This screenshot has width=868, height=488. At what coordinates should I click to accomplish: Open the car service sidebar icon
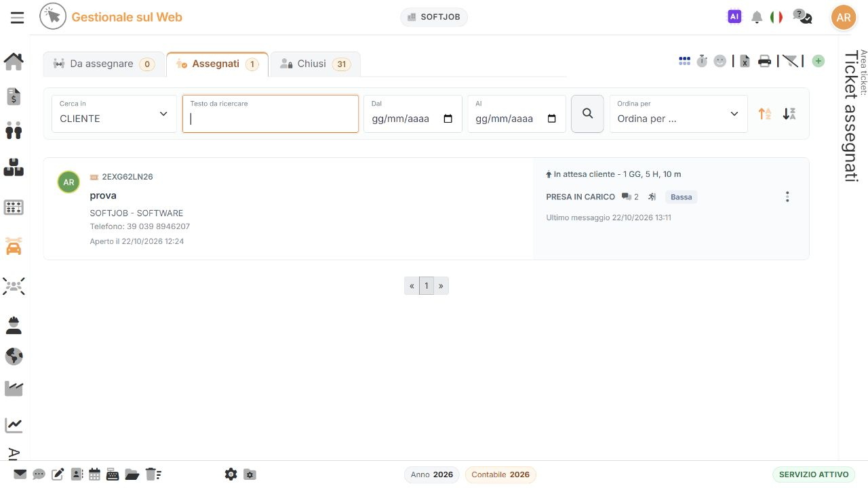pos(14,245)
